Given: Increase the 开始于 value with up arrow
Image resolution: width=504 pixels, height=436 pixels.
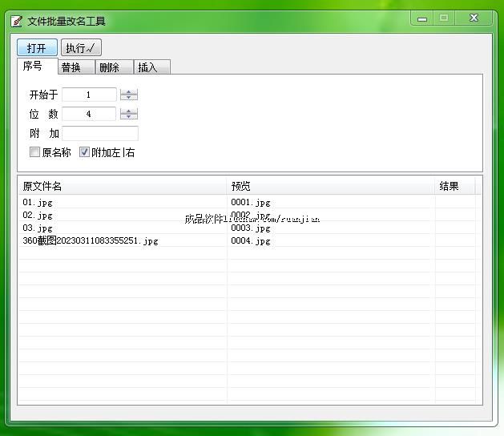Looking at the screenshot, I should tap(128, 91).
